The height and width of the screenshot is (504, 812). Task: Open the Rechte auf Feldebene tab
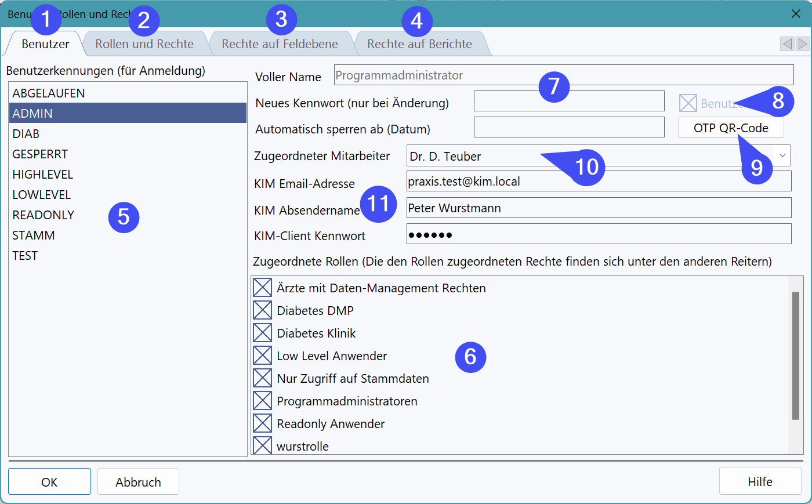click(x=280, y=44)
